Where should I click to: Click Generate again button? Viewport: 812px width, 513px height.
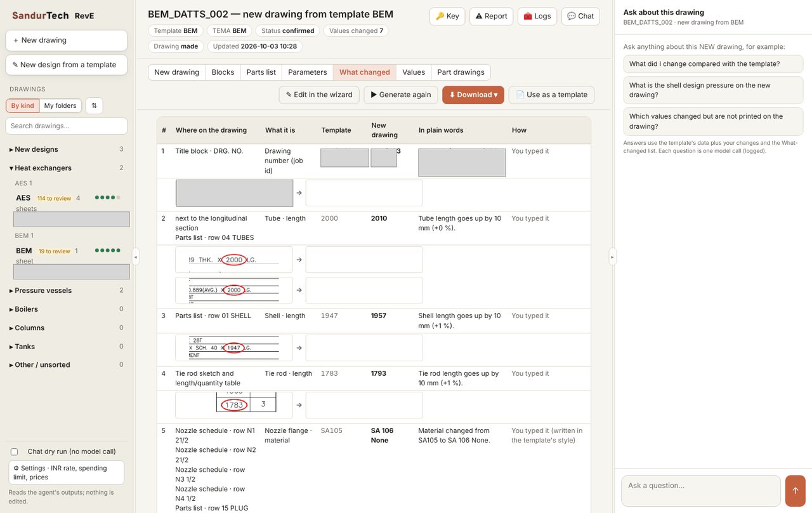[401, 95]
